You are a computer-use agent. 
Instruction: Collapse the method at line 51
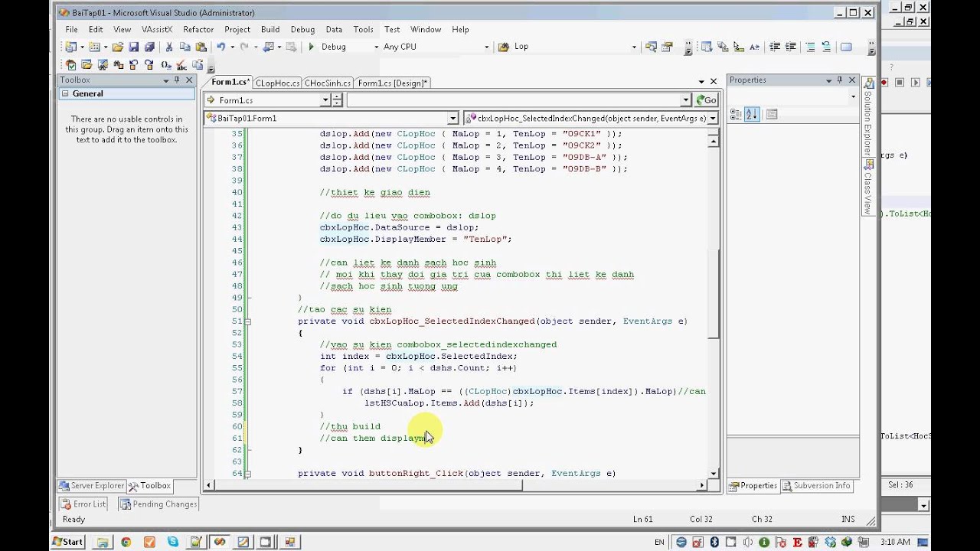[x=247, y=321]
